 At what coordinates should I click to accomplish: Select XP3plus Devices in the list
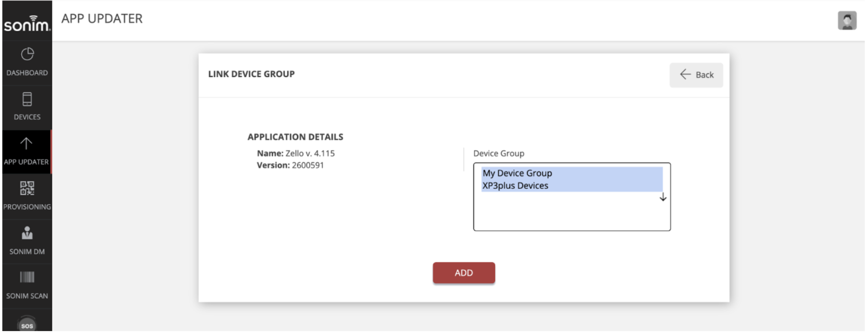(572, 186)
